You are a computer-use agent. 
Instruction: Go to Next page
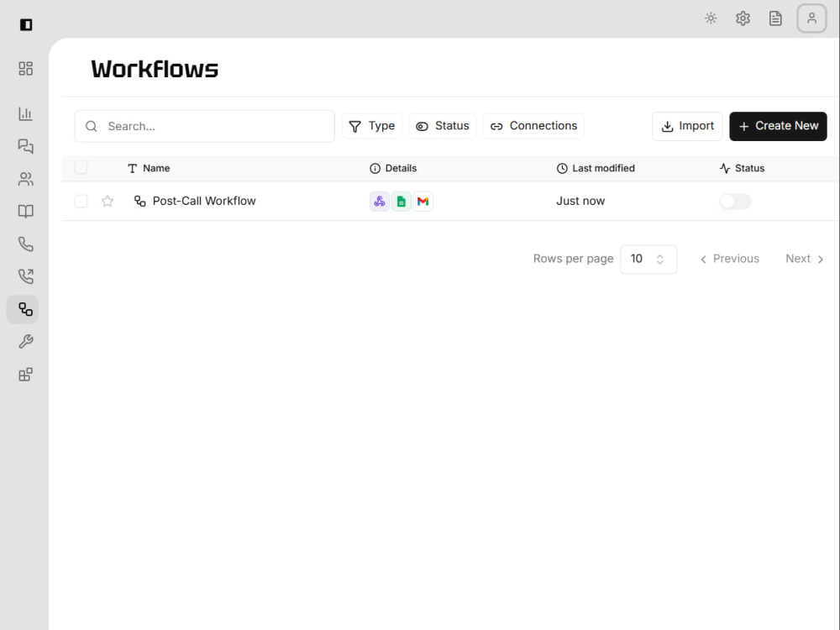click(804, 260)
